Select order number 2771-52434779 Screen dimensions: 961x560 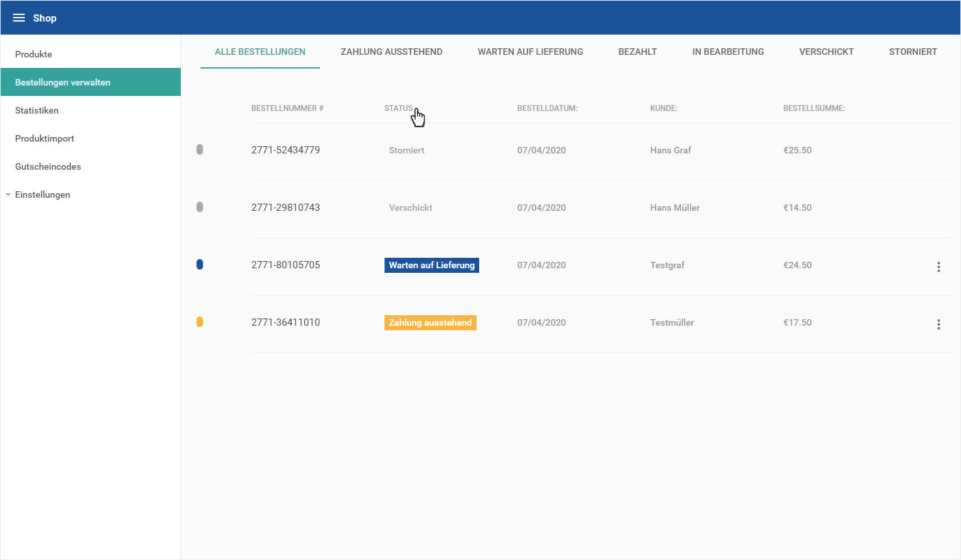tap(285, 150)
